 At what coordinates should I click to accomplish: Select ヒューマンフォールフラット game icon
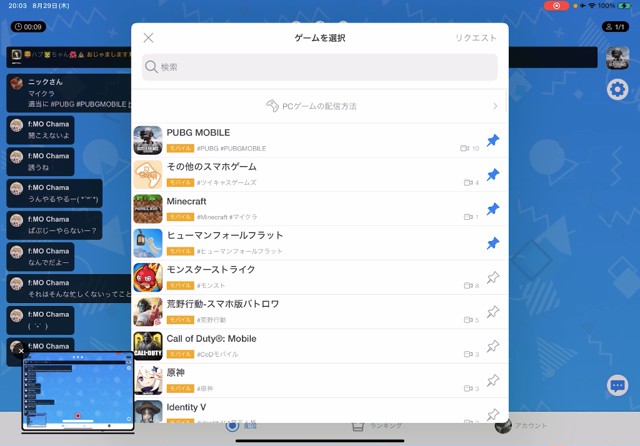(148, 243)
